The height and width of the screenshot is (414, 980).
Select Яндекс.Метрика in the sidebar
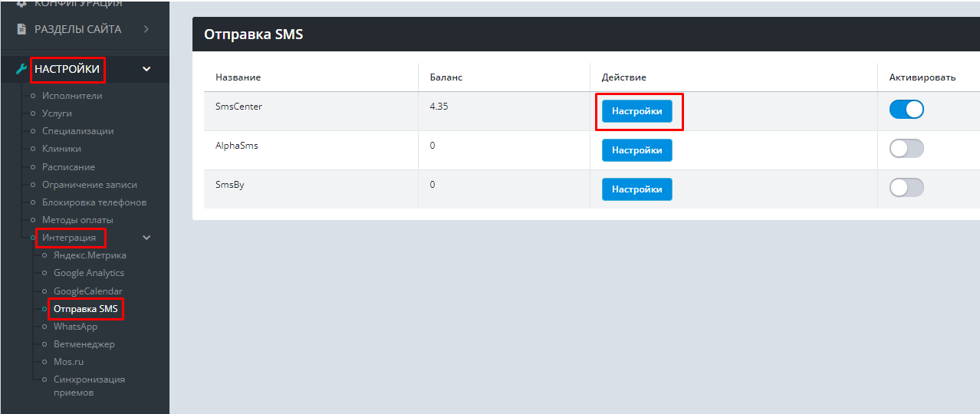(x=90, y=255)
